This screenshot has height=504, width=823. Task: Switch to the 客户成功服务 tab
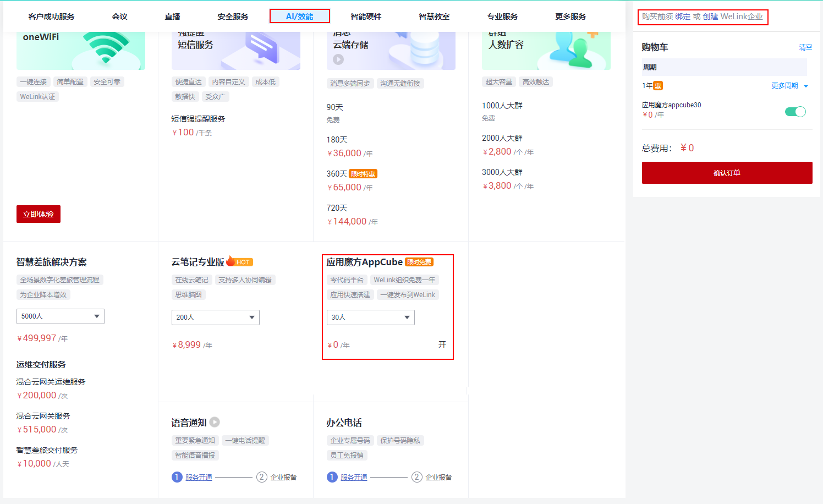[x=51, y=17]
